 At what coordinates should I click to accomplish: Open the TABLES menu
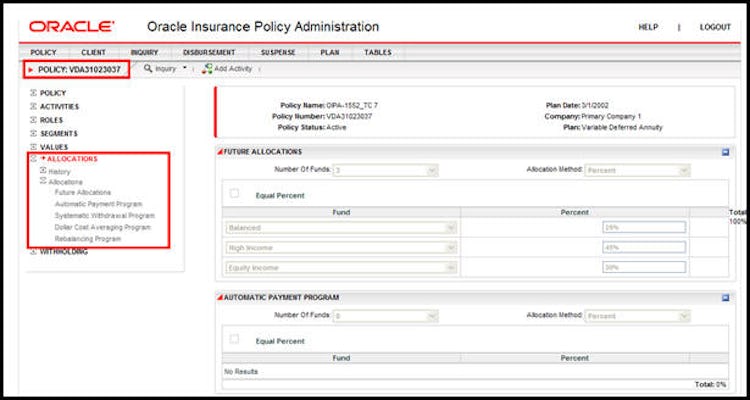[378, 53]
